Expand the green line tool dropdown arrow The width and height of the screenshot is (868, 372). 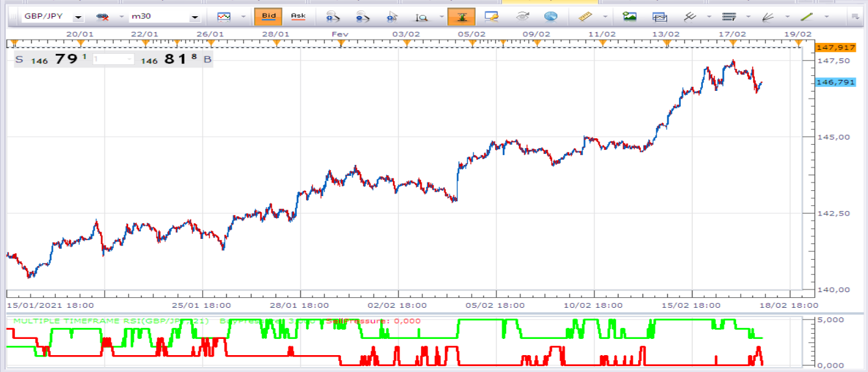point(826,18)
